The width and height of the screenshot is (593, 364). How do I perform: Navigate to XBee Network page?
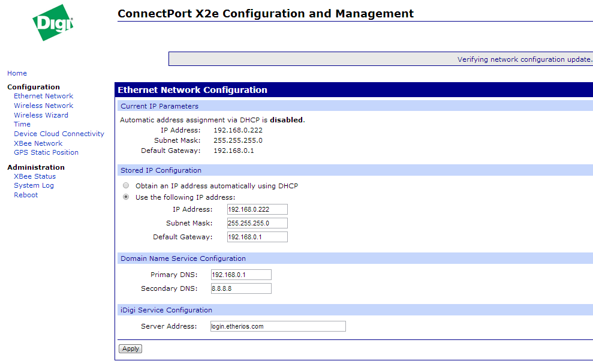[x=38, y=143]
